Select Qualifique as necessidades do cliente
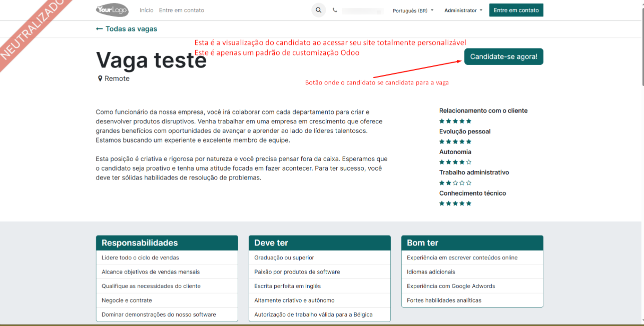This screenshot has width=644, height=326. (167, 286)
